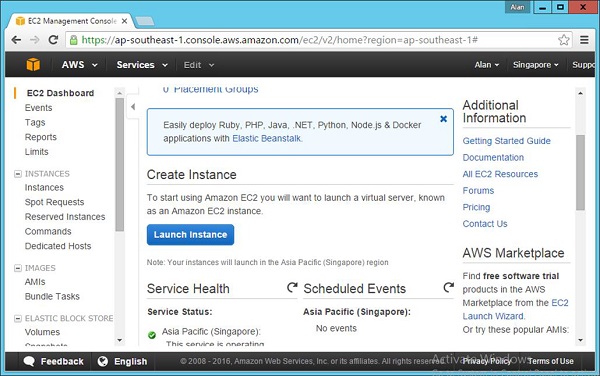
Task: Click the English language button
Action: (122, 361)
